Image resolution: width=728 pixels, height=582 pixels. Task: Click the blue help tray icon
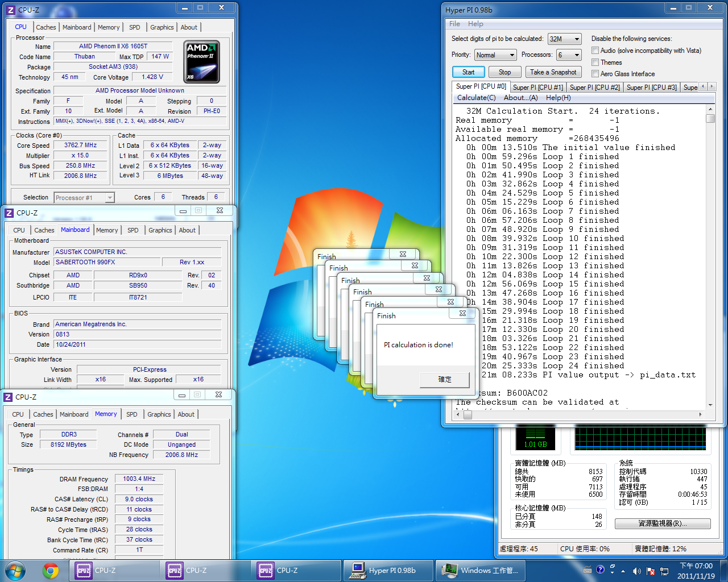click(600, 570)
